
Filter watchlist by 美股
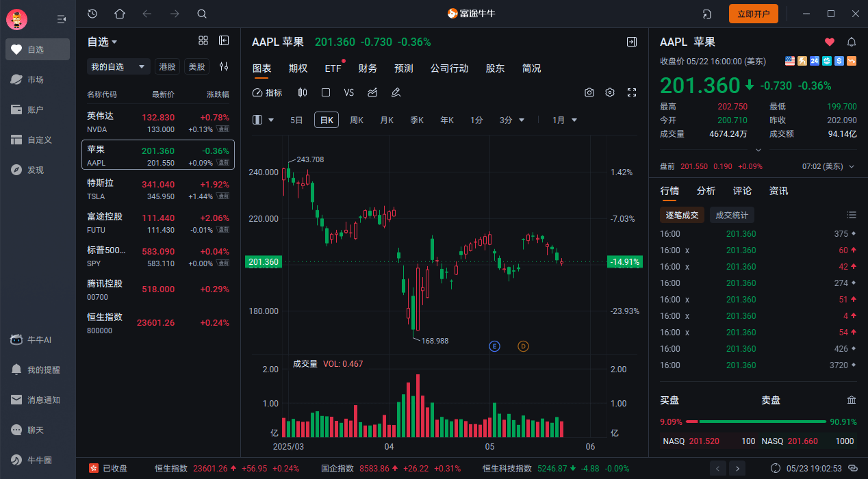tap(196, 66)
